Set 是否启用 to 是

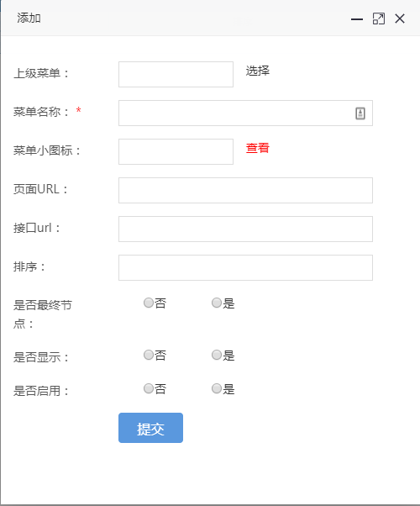pos(217,388)
